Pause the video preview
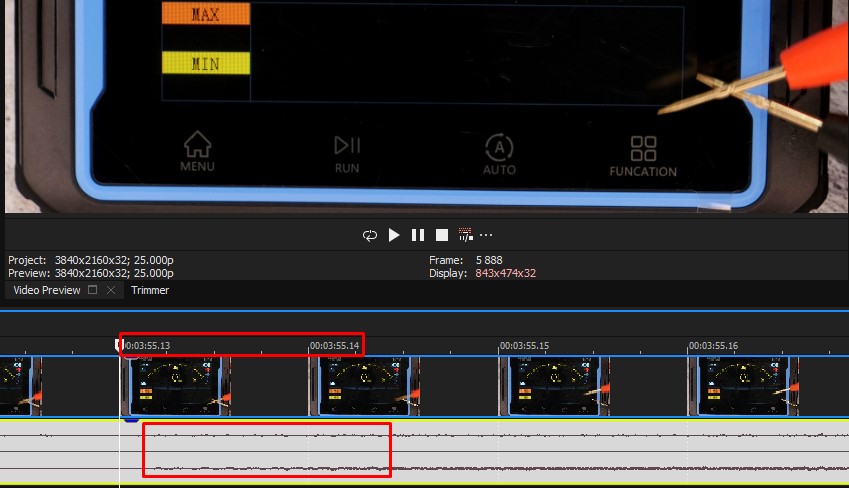The height and width of the screenshot is (488, 849). [417, 235]
